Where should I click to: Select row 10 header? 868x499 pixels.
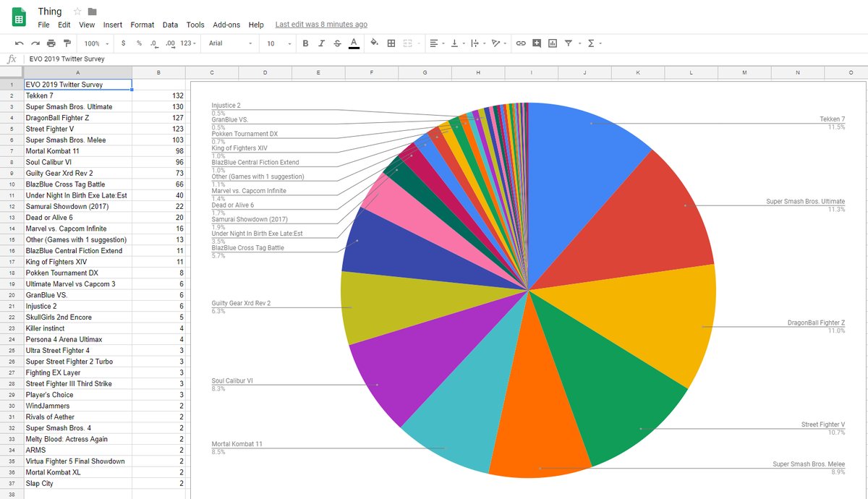12,184
